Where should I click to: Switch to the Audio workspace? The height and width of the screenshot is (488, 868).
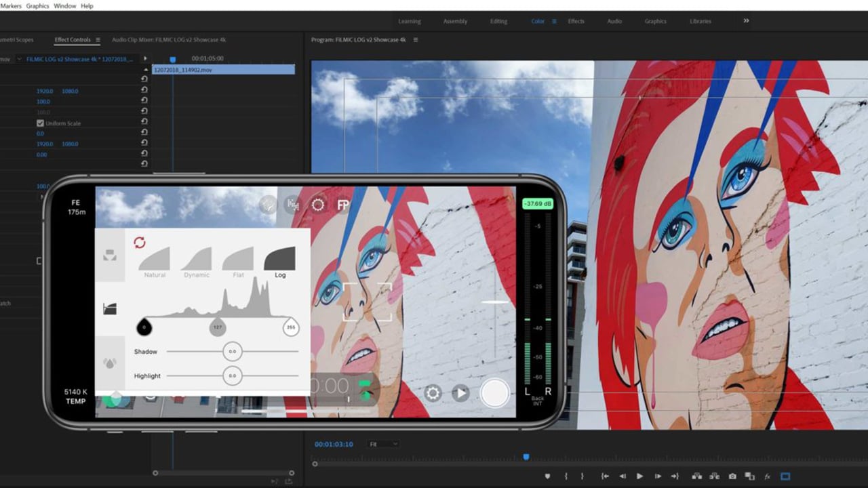(x=614, y=21)
